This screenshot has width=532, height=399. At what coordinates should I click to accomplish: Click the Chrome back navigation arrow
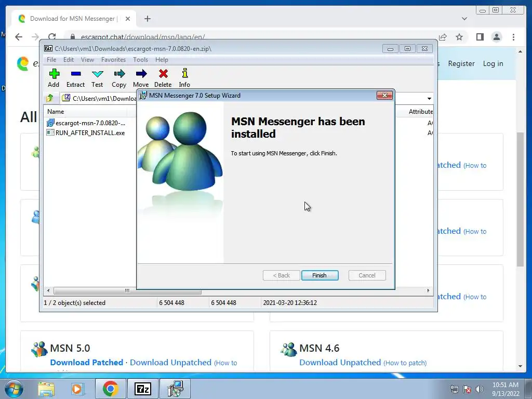pos(19,37)
